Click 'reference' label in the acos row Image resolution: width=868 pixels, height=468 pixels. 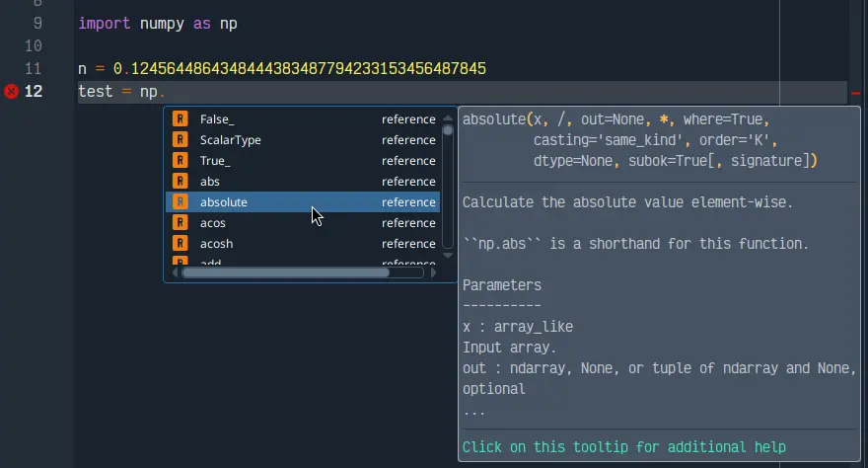(x=408, y=223)
